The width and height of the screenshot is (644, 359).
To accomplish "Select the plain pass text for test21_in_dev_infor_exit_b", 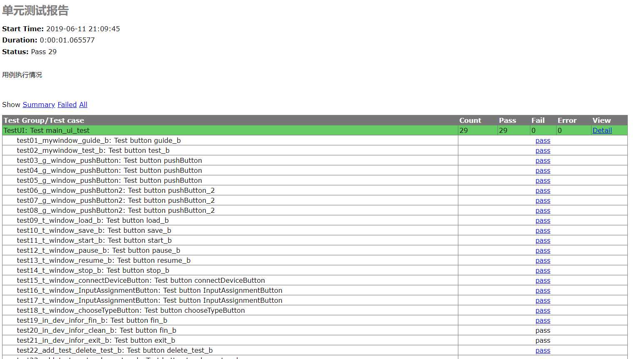I will coord(543,340).
